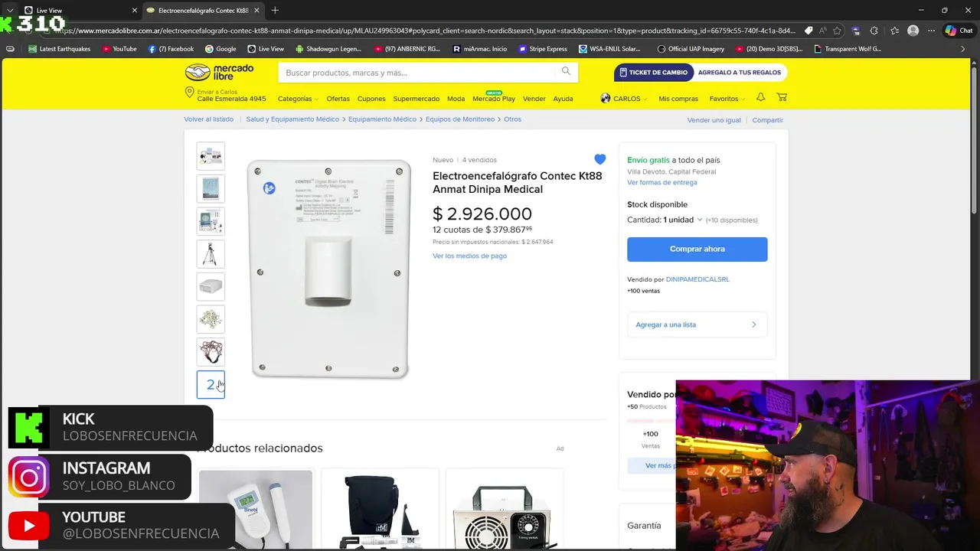Viewport: 980px width, 551px height.
Task: Open the Supermercado menu item
Action: click(416, 99)
